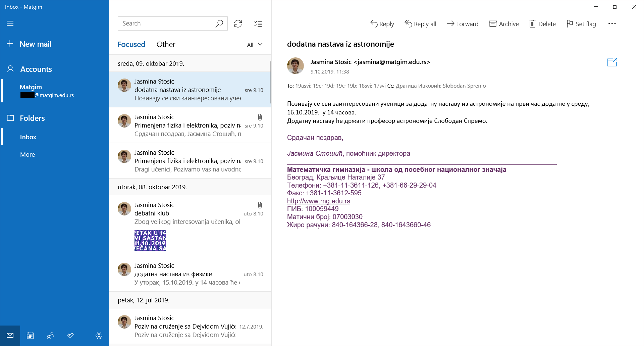Image resolution: width=644 pixels, height=346 pixels.
Task: Expand the All filter dropdown
Action: (255, 45)
